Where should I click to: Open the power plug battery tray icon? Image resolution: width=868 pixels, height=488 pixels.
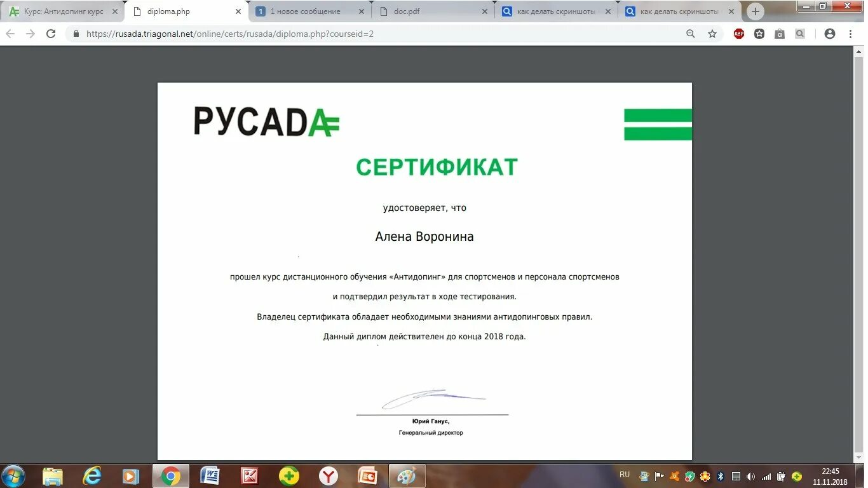[782, 477]
